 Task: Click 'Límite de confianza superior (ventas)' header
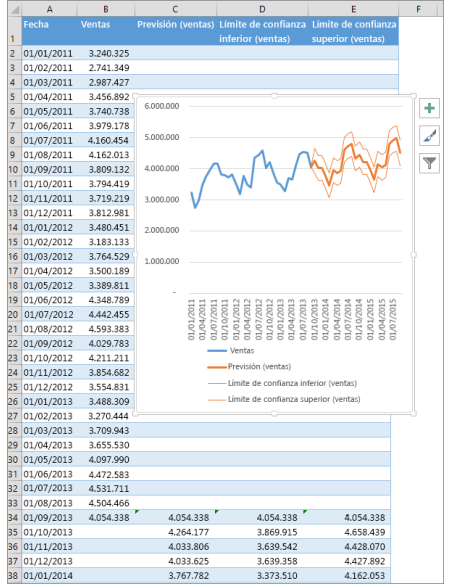353,31
